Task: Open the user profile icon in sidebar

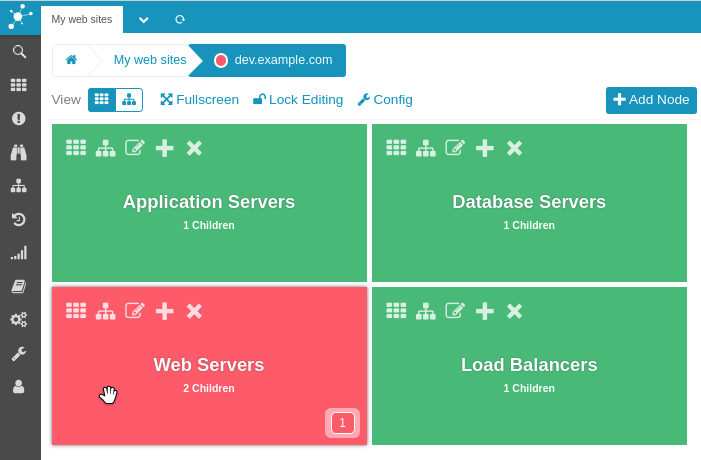Action: click(18, 386)
